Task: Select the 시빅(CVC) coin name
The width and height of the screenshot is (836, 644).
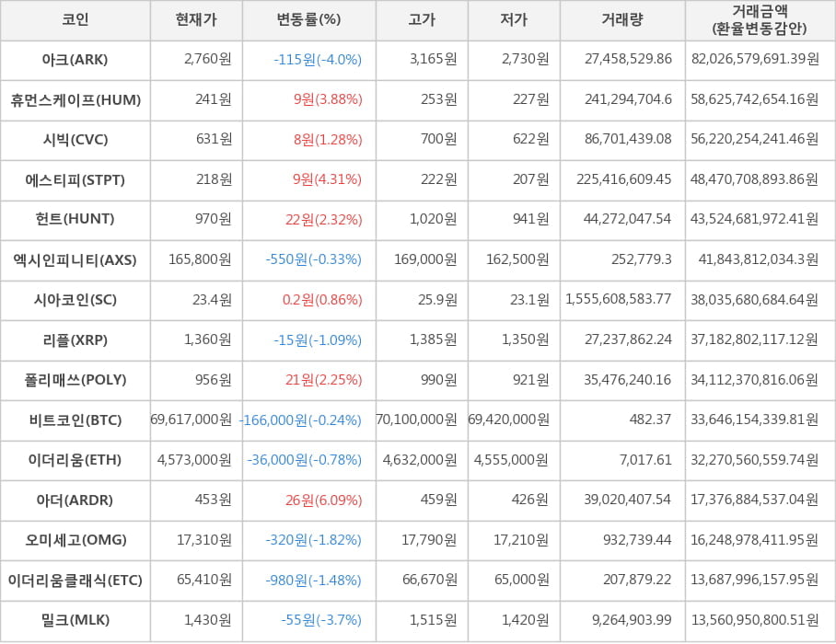Action: pyautogui.click(x=75, y=140)
